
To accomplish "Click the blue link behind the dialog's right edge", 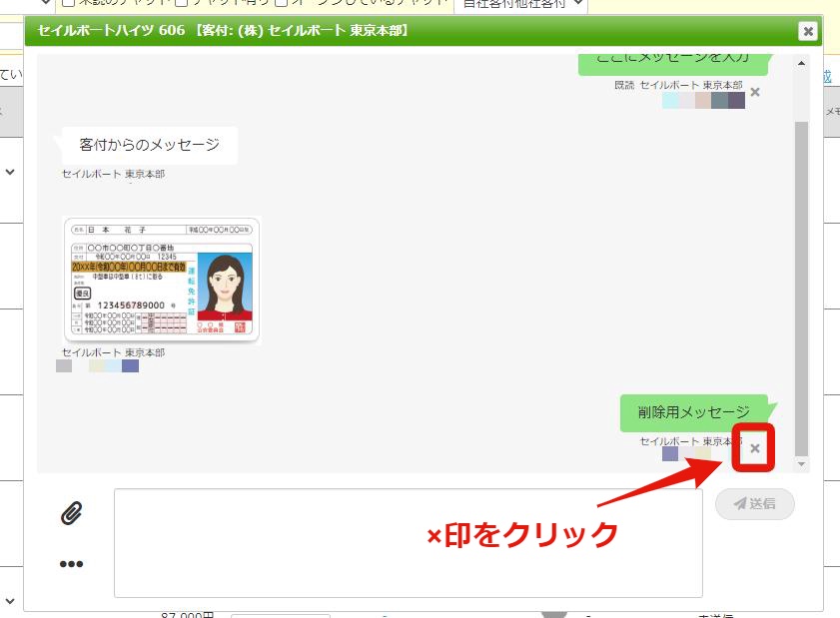I will 828,76.
